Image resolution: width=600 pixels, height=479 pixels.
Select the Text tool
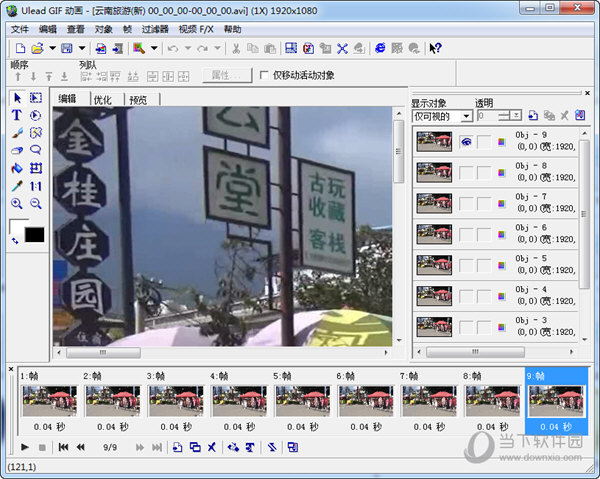[x=16, y=115]
